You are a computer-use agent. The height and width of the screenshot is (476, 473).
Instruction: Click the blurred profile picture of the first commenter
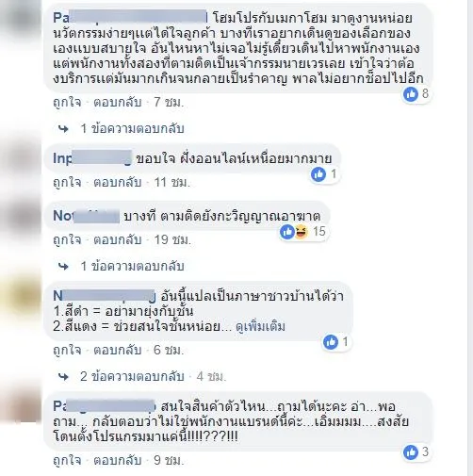pyautogui.click(x=21, y=20)
